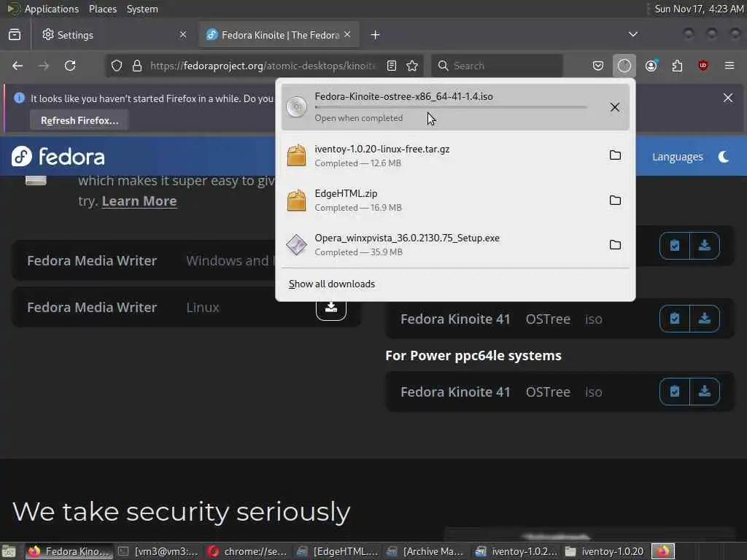Cancel the Fedora-Kinoite ISO download
This screenshot has height=560, width=747.
(614, 107)
